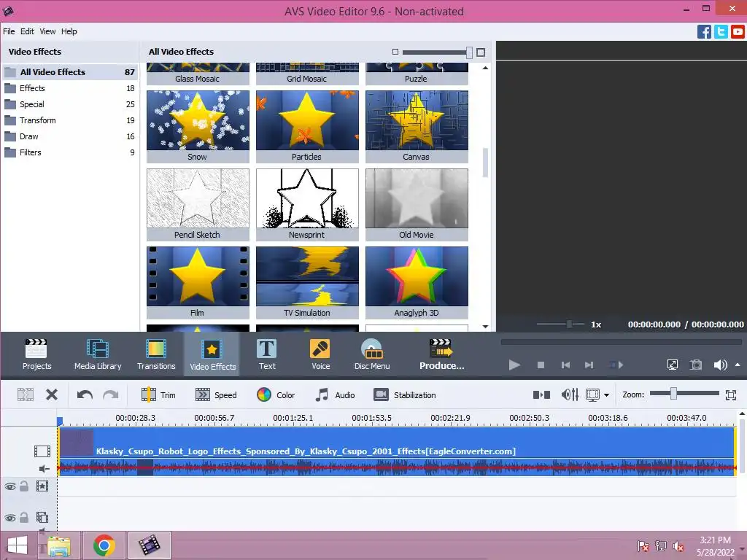Select the Canvas effect thumbnail

coord(417,126)
